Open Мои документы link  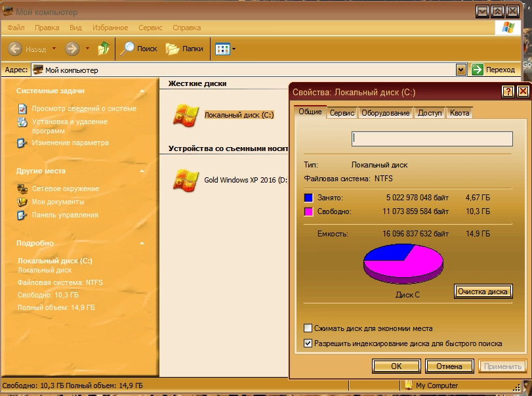pyautogui.click(x=58, y=202)
